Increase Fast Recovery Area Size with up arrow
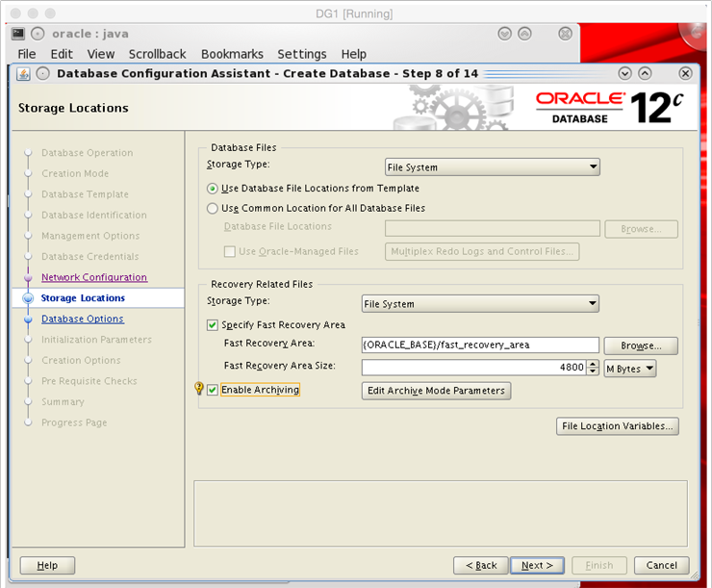The image size is (712, 588). click(593, 364)
